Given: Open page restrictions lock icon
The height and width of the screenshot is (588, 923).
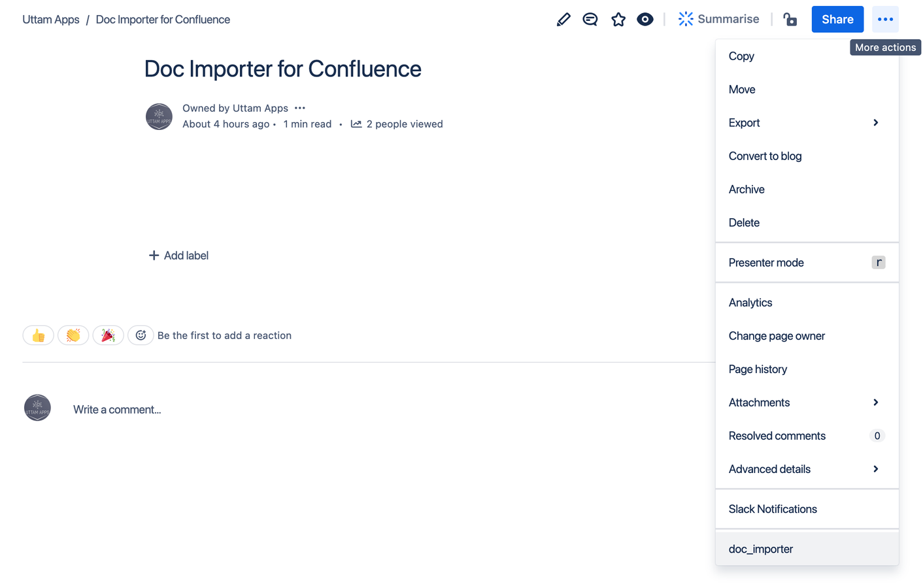Looking at the screenshot, I should click(x=790, y=20).
